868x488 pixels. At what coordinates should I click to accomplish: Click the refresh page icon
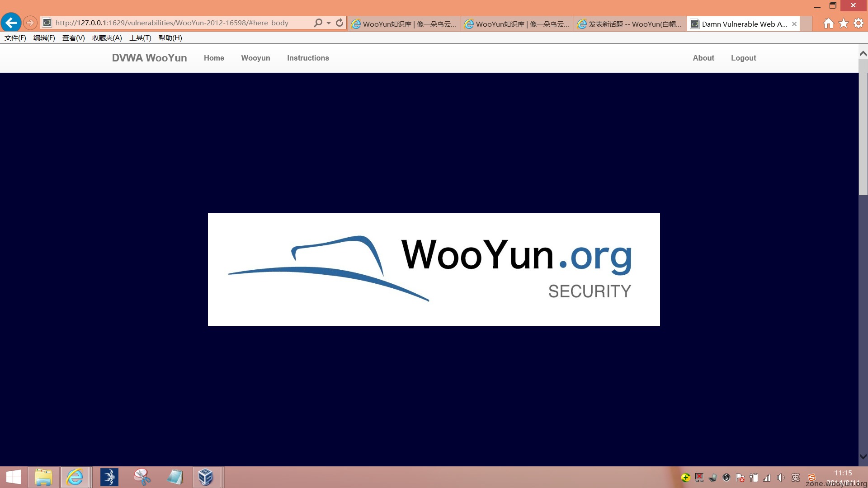tap(340, 23)
